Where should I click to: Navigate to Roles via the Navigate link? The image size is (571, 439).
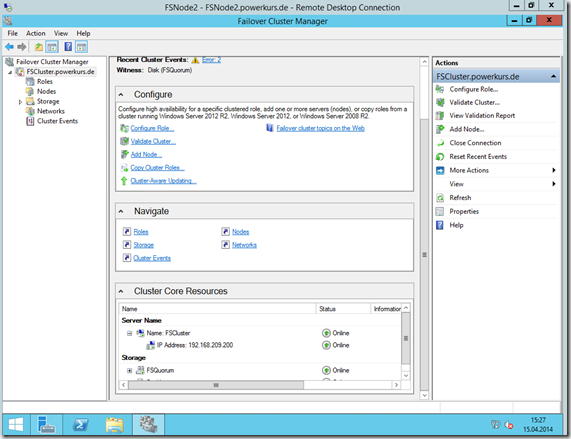141,232
